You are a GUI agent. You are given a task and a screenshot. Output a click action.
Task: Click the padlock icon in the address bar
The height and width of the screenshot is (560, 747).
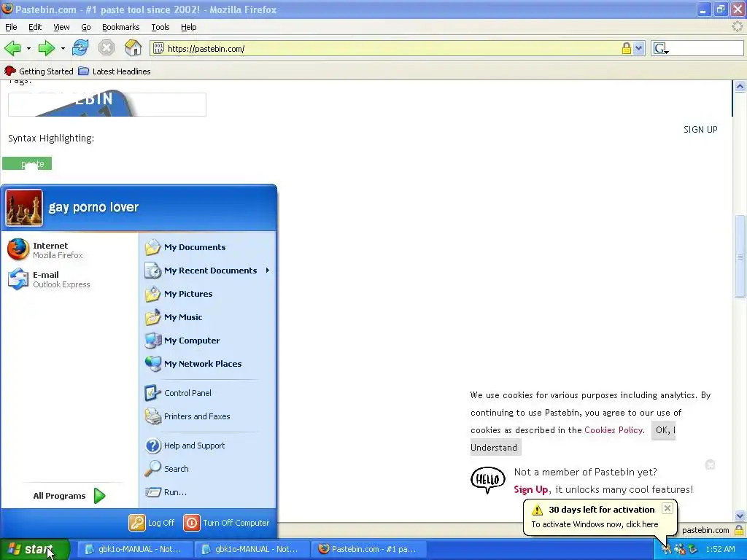point(627,48)
